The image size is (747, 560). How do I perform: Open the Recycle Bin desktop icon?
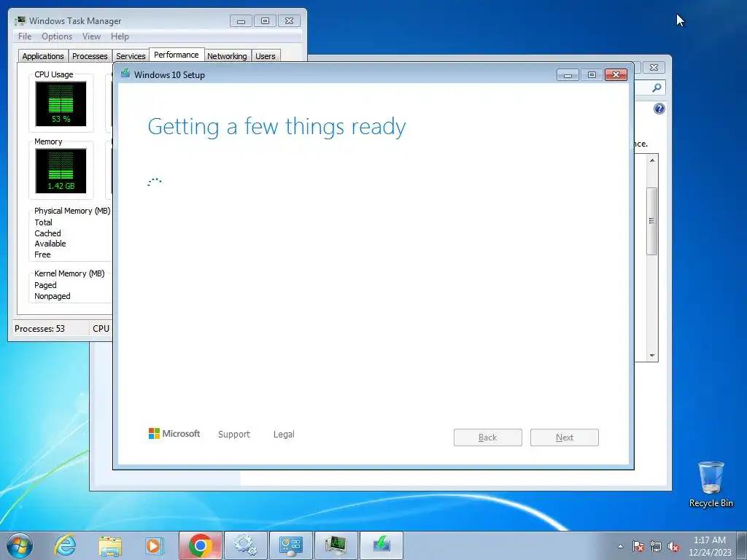(711, 484)
